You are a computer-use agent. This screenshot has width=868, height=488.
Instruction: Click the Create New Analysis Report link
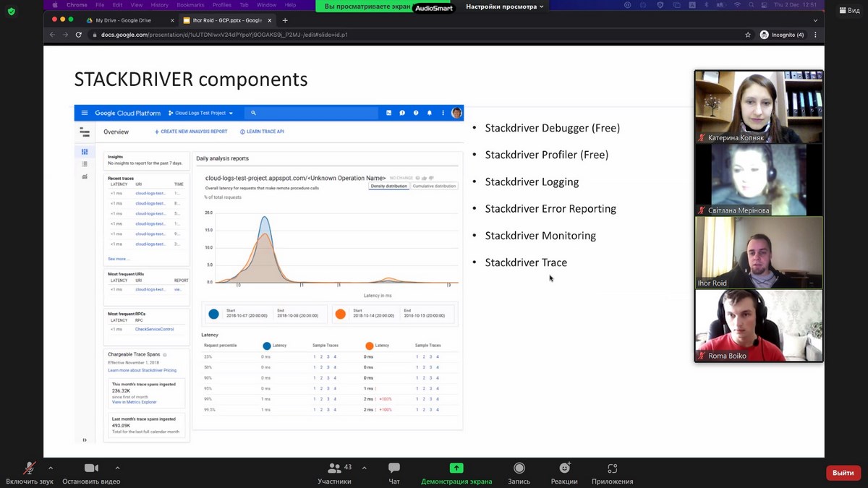tap(191, 132)
